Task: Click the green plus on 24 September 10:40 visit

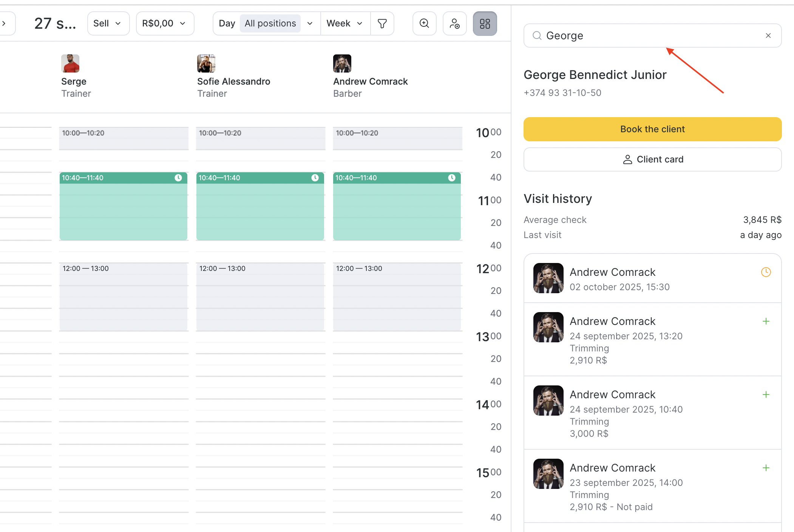Action: 766,394
